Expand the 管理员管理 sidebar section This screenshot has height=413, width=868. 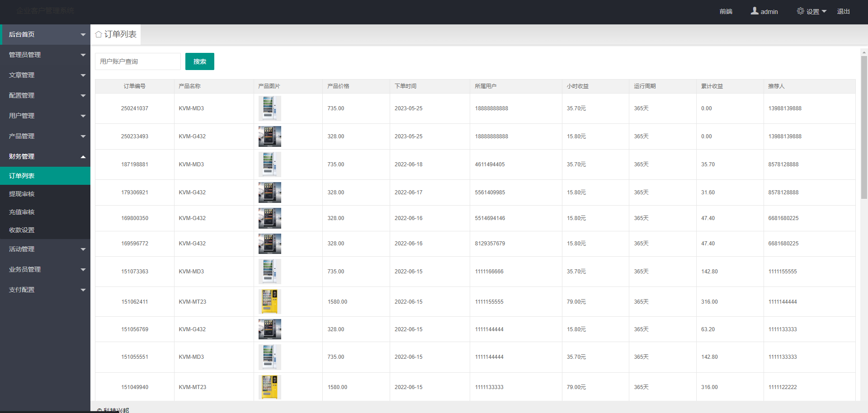(45, 55)
